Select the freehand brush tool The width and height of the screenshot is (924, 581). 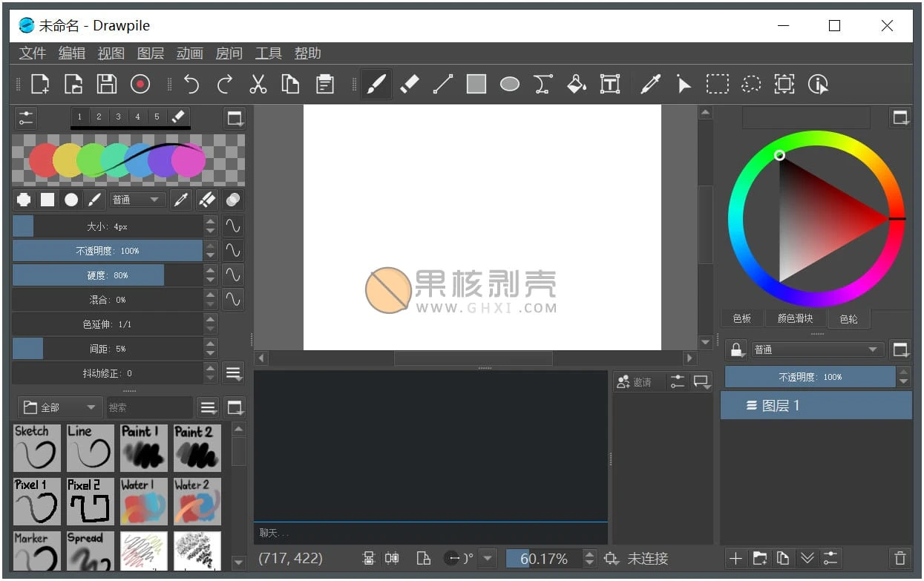click(376, 84)
